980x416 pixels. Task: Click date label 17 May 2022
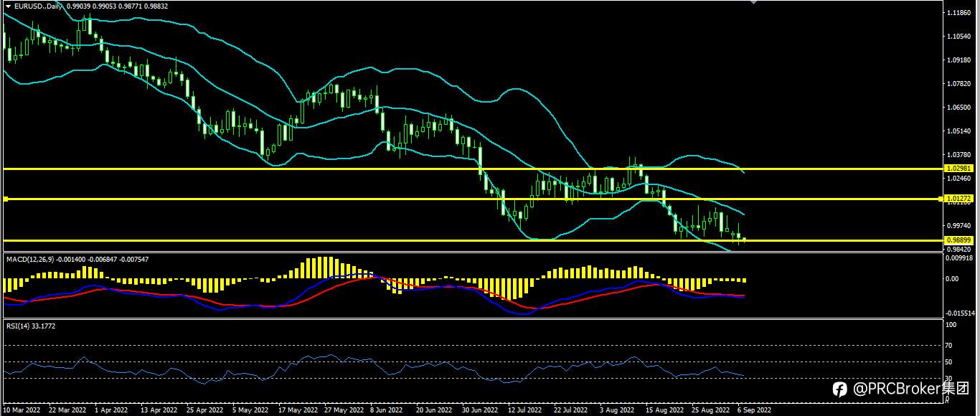coord(297,410)
